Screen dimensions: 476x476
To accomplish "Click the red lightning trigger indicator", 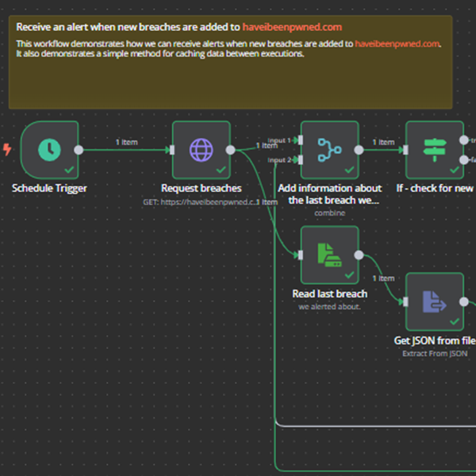I will click(7, 149).
